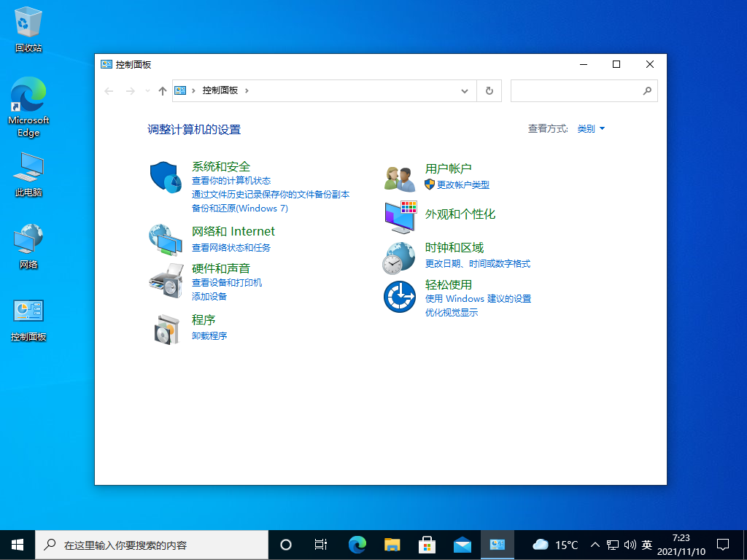
Task: Open the 时钟和区域 clock icon
Action: pyautogui.click(x=399, y=257)
